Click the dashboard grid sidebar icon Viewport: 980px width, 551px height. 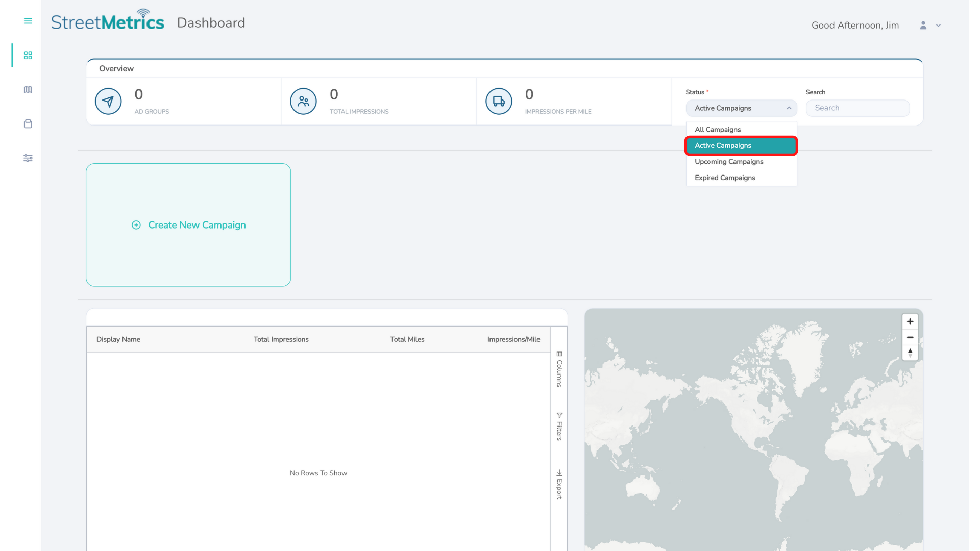28,55
